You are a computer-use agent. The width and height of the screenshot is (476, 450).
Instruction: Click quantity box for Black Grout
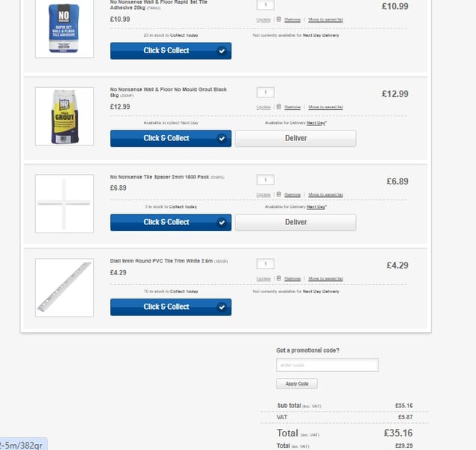click(265, 92)
